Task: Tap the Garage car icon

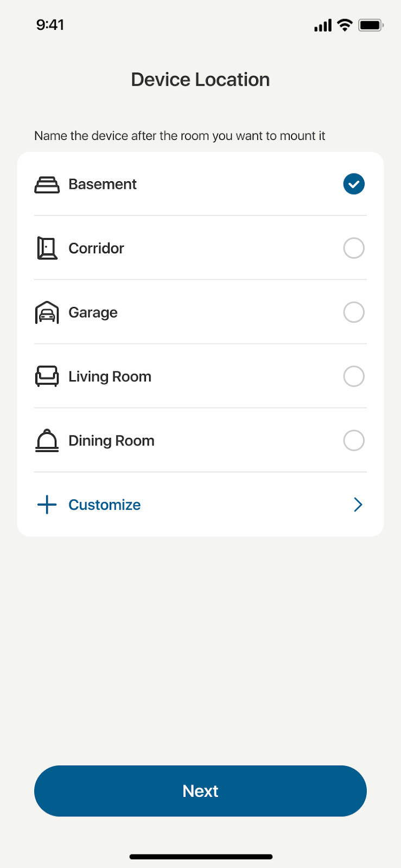Action: (x=47, y=312)
